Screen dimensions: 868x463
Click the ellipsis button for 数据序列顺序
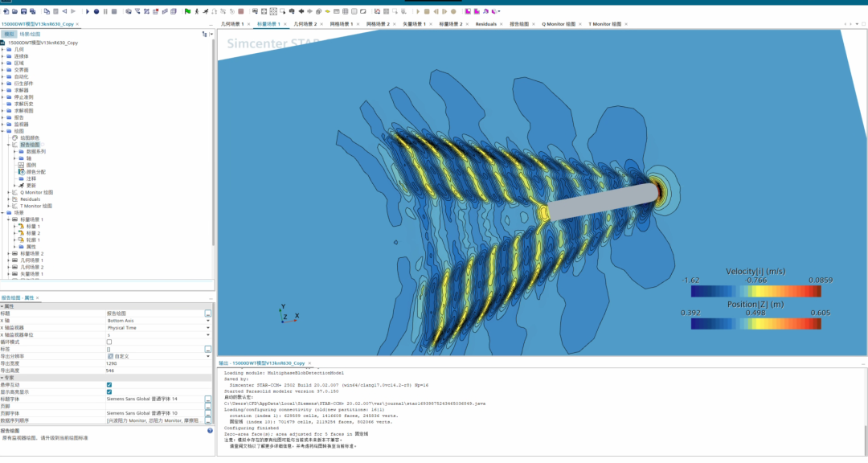207,420
